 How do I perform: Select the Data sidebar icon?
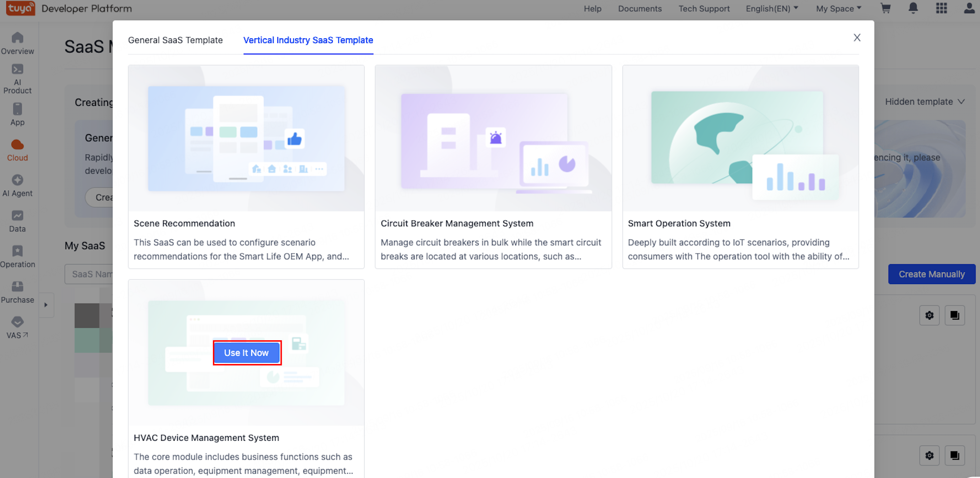click(17, 220)
